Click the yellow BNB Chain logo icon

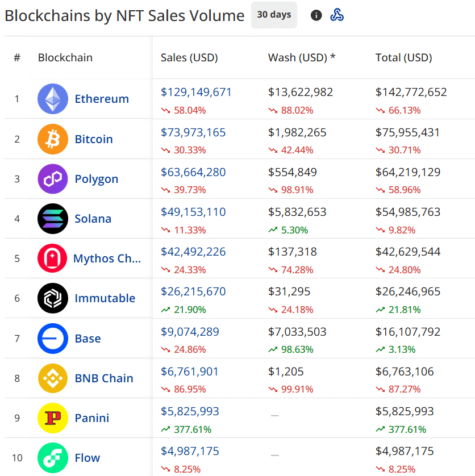(53, 378)
